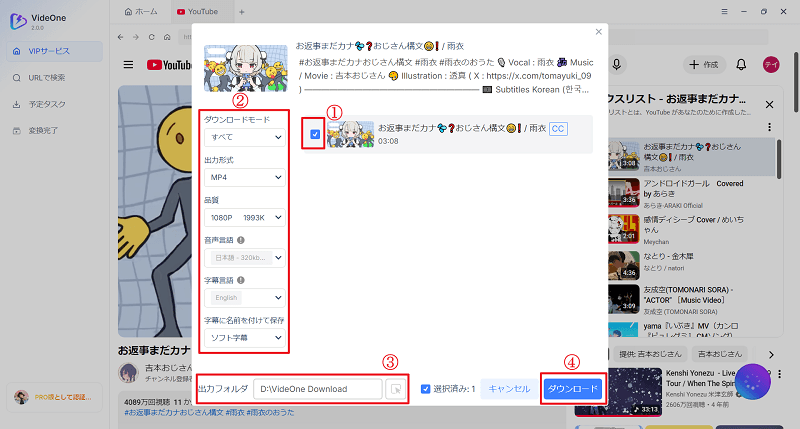Click the CC badge on video item

click(558, 129)
